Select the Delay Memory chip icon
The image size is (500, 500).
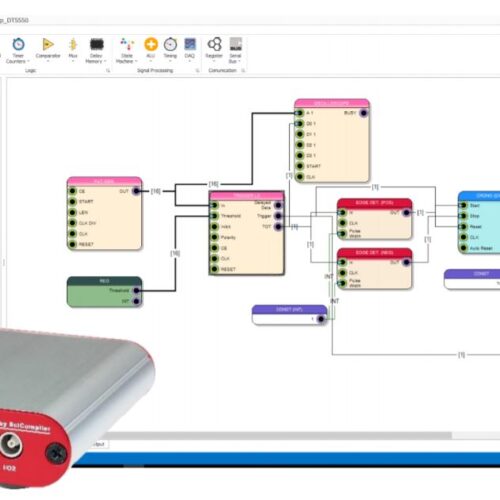pos(96,44)
